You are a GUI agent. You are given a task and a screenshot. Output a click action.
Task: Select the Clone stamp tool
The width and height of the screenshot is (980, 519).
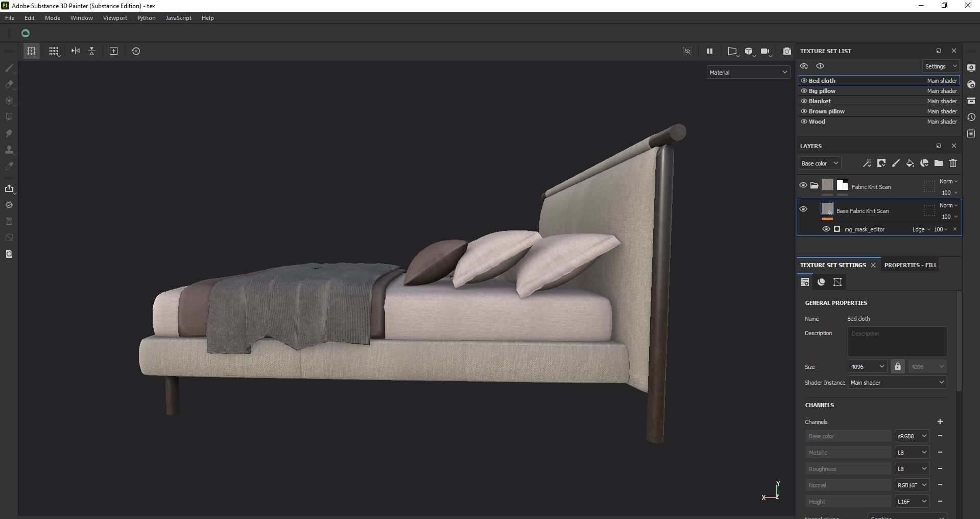coord(9,150)
